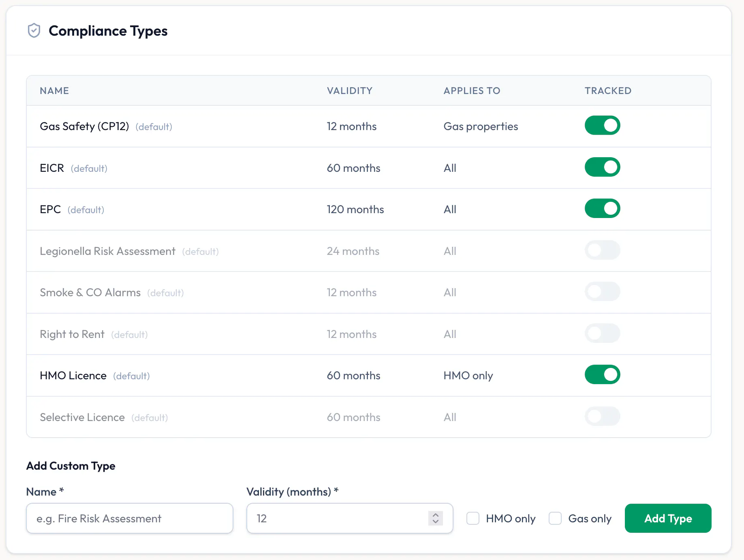Turn off the EICR tracked toggle
This screenshot has width=744, height=560.
(x=602, y=167)
